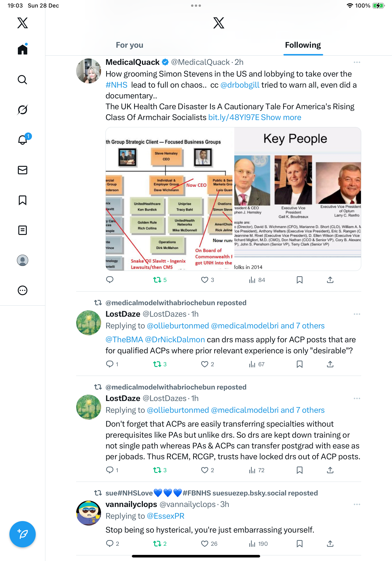
Task: Switch to the For you tab
Action: [x=129, y=45]
